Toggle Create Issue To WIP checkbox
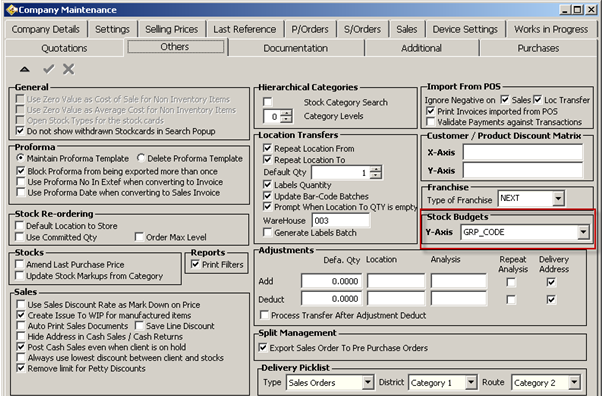602x396 pixels. (21, 315)
